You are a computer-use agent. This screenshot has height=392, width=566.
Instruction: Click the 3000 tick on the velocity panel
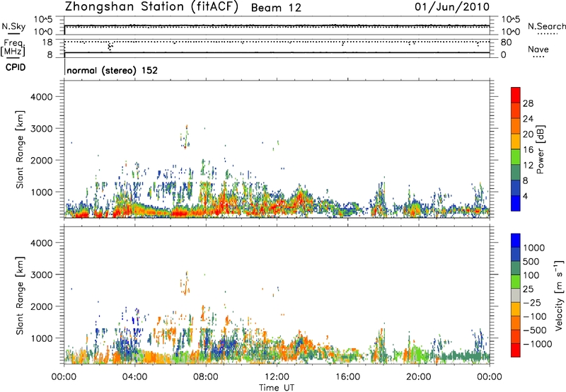coord(42,275)
